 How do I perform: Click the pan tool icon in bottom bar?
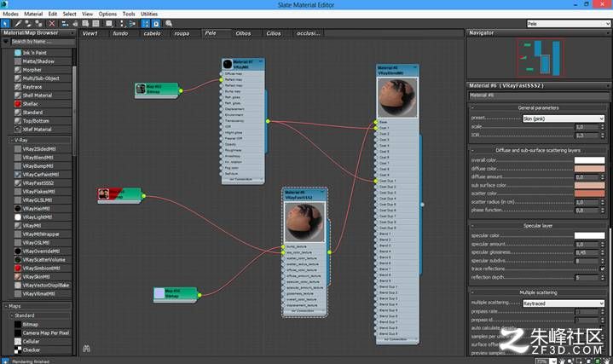562,361
